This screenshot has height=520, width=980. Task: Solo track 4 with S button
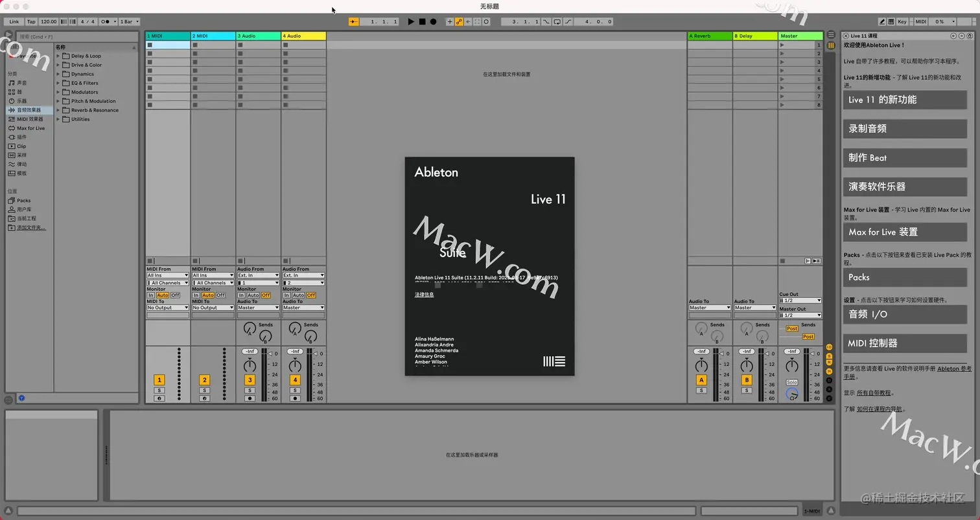(295, 390)
